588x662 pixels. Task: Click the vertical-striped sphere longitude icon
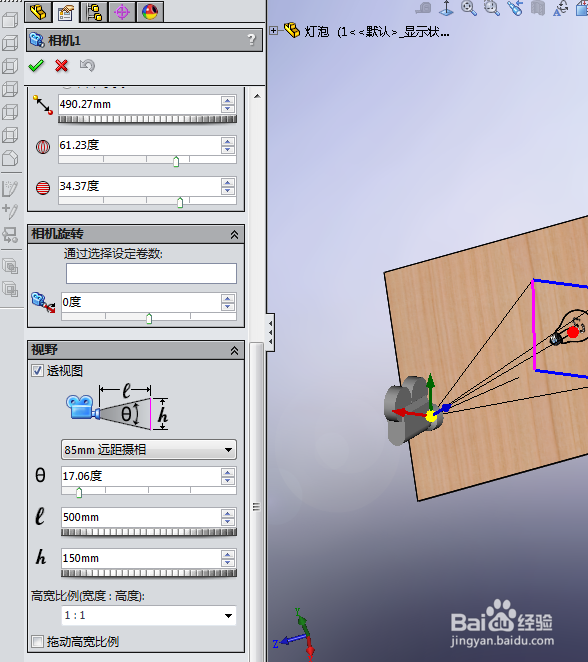43,147
